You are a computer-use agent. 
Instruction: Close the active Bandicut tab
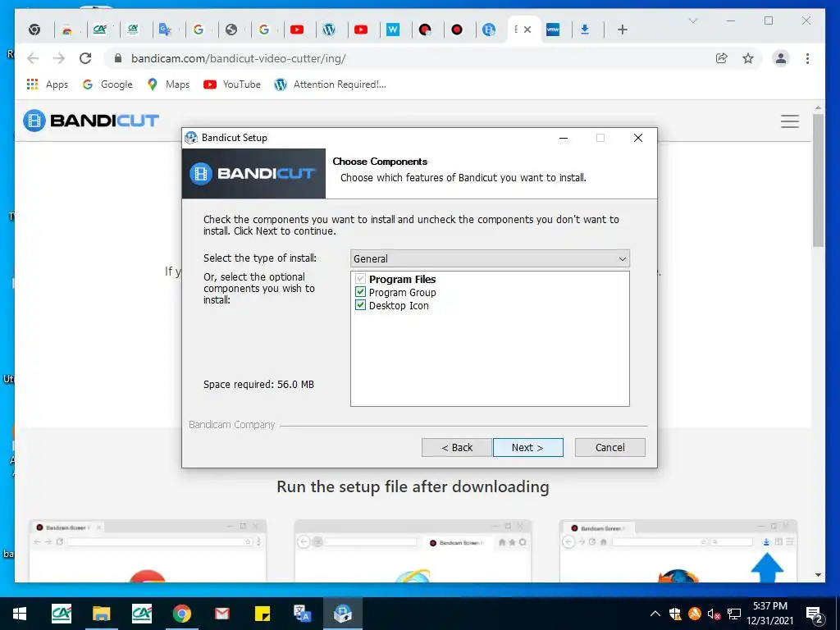(x=527, y=30)
